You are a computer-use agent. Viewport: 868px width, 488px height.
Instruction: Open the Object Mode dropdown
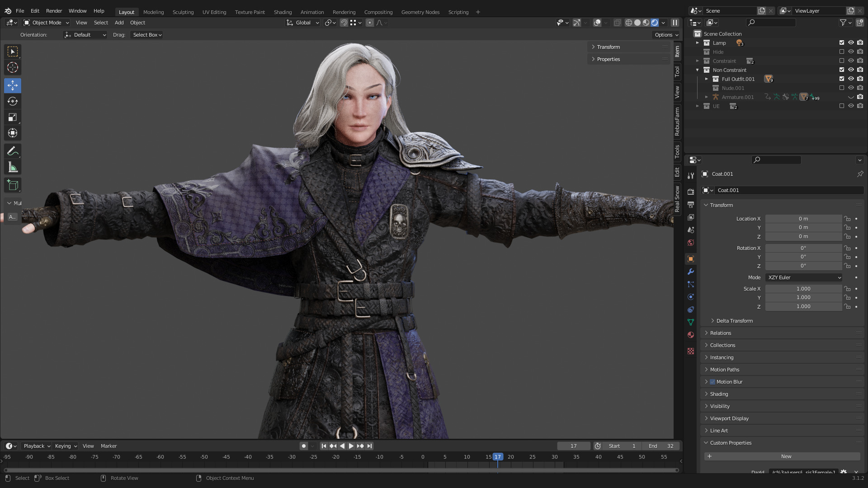46,23
